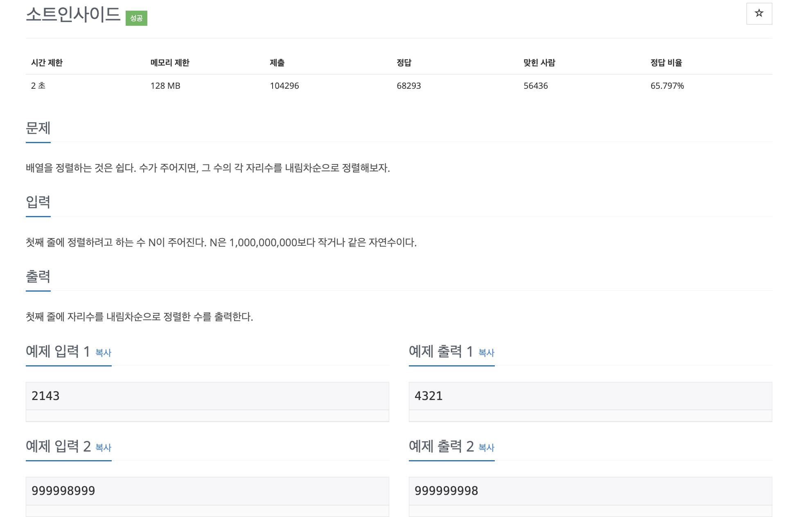Viewport: 812px width, 517px height.
Task: Click the green 성공 badge
Action: pos(136,18)
